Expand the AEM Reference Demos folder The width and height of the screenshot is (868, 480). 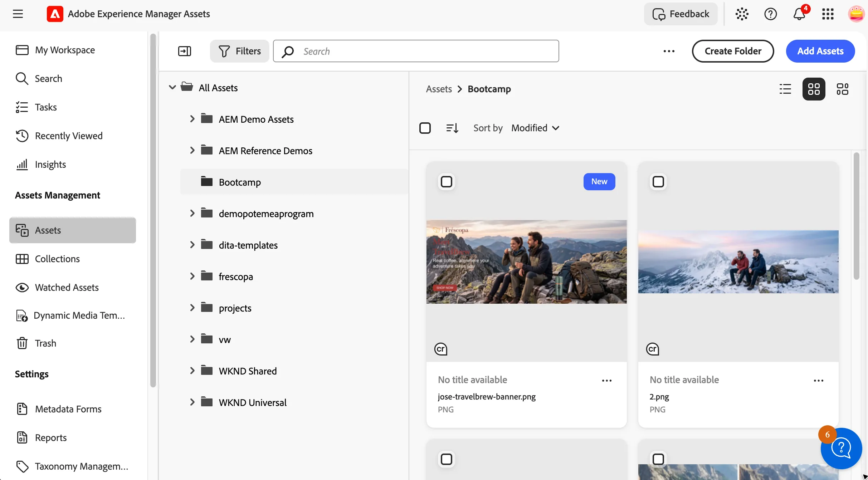point(192,150)
